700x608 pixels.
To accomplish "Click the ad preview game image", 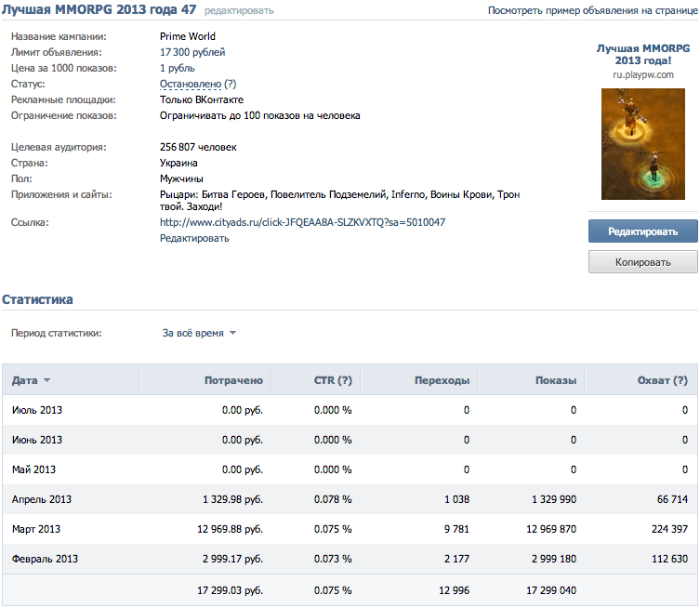I will coord(643,144).
